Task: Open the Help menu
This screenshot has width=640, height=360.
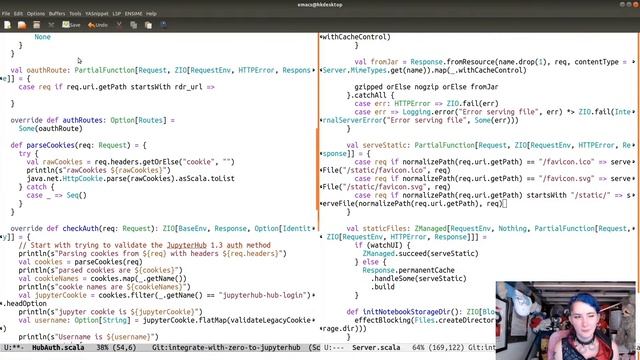Action: [151, 13]
